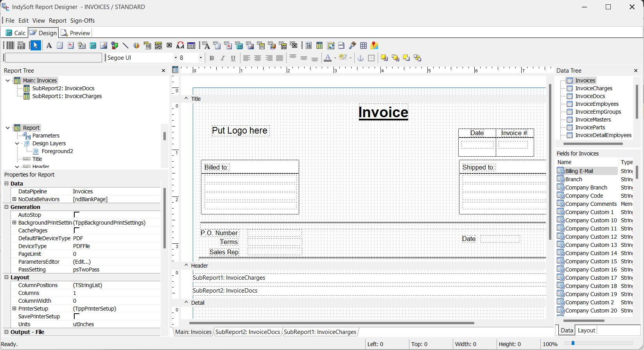Select the Label text tool
Viewport: 644px width, 350px height.
49,46
